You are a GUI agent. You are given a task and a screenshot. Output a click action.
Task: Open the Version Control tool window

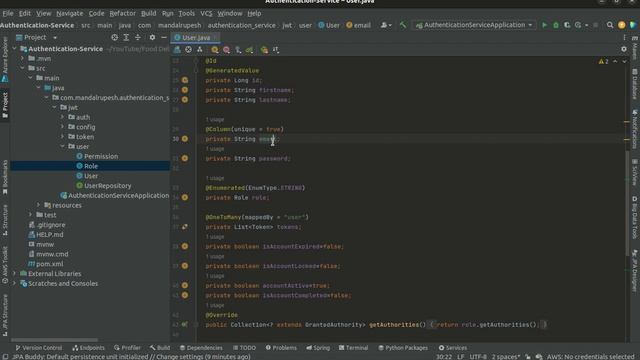tap(39, 348)
